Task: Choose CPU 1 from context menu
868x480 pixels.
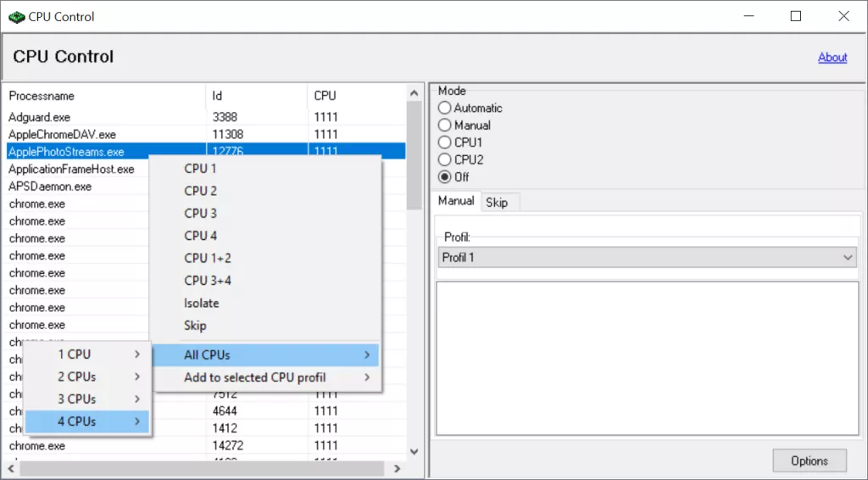Action: 265,168
